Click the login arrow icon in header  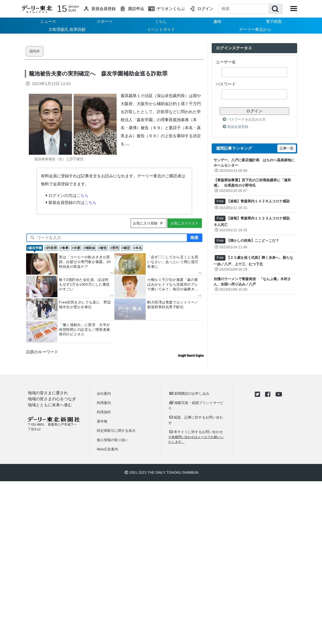(192, 9)
